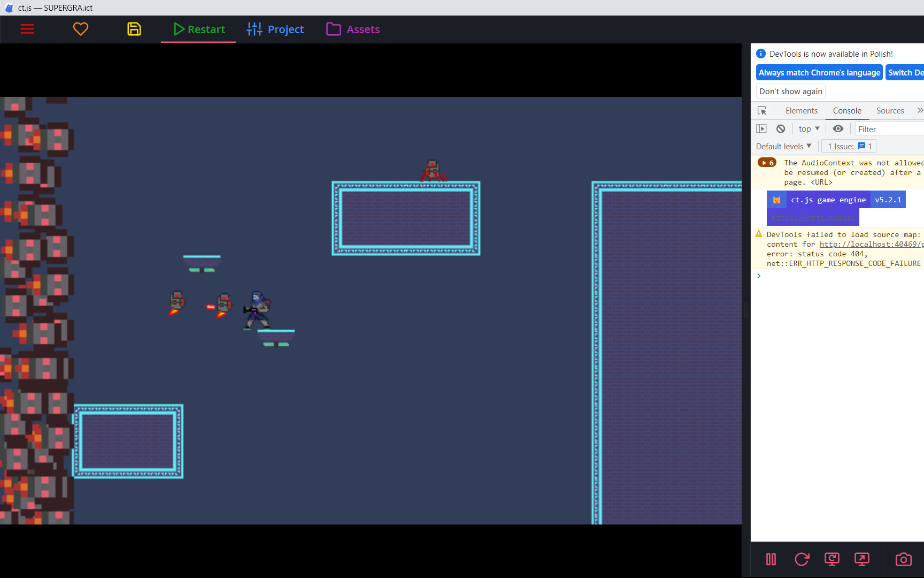Image resolution: width=924 pixels, height=578 pixels.
Task: Open game in external window icon
Action: [862, 559]
